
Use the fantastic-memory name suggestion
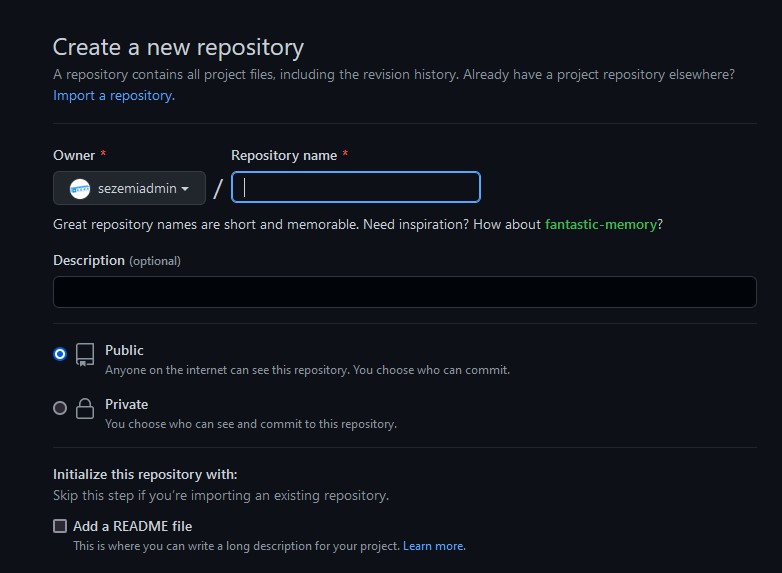(x=601, y=224)
